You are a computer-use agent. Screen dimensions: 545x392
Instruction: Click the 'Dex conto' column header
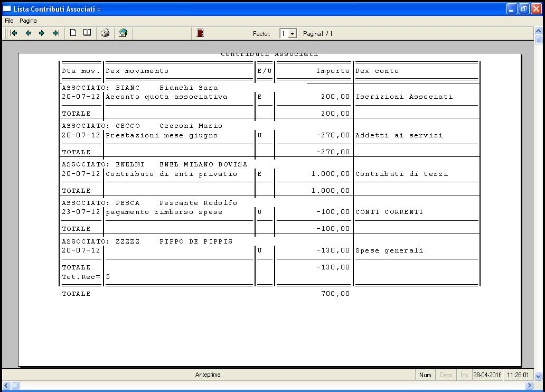click(377, 71)
